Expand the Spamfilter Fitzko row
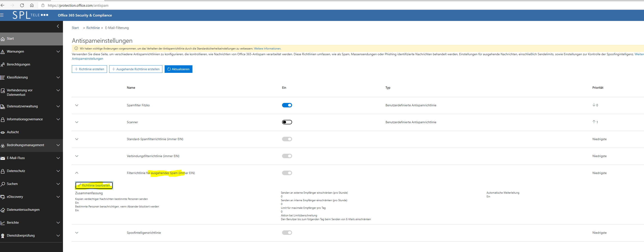 click(77, 105)
